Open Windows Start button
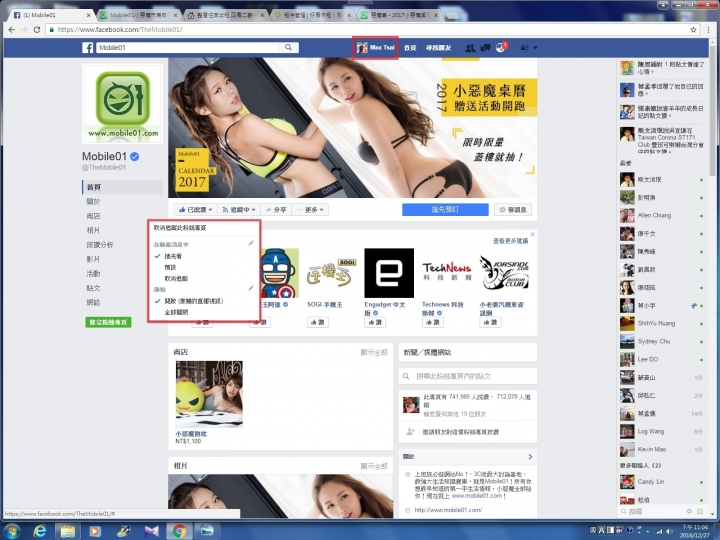This screenshot has height=540, width=720. pos(12,531)
